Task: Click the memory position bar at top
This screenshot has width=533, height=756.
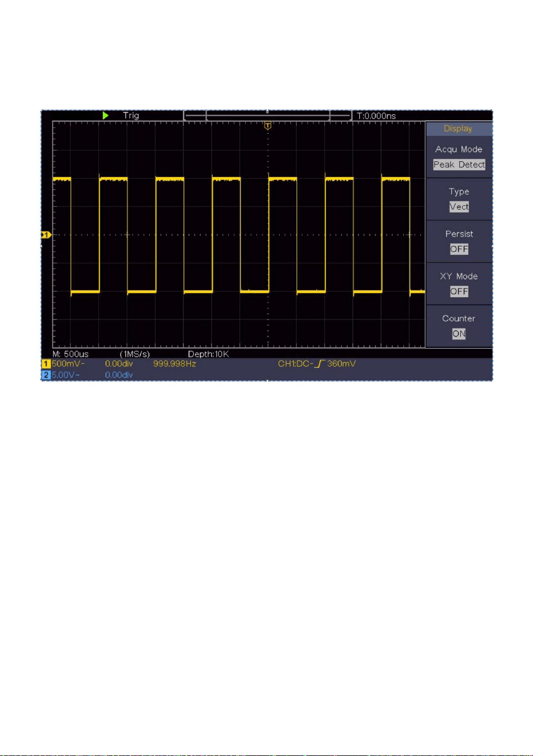Action: tap(268, 116)
